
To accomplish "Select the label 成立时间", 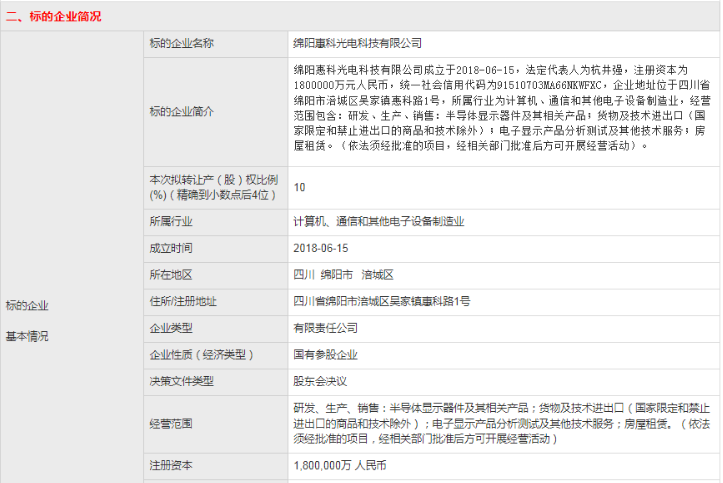I will pyautogui.click(x=171, y=248).
